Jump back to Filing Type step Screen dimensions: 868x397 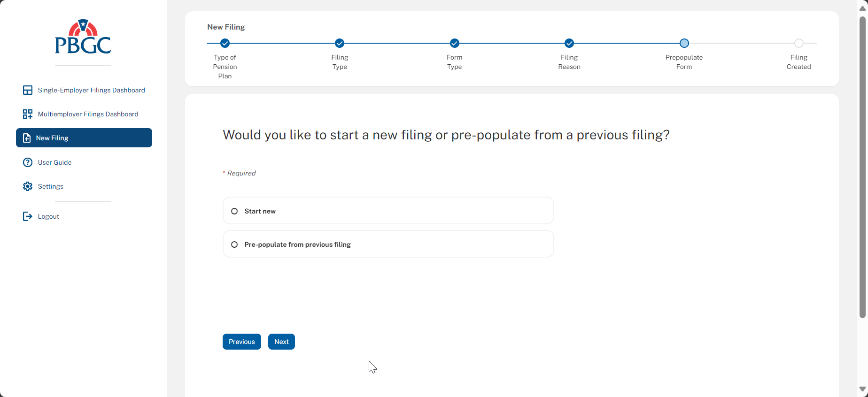tap(340, 43)
